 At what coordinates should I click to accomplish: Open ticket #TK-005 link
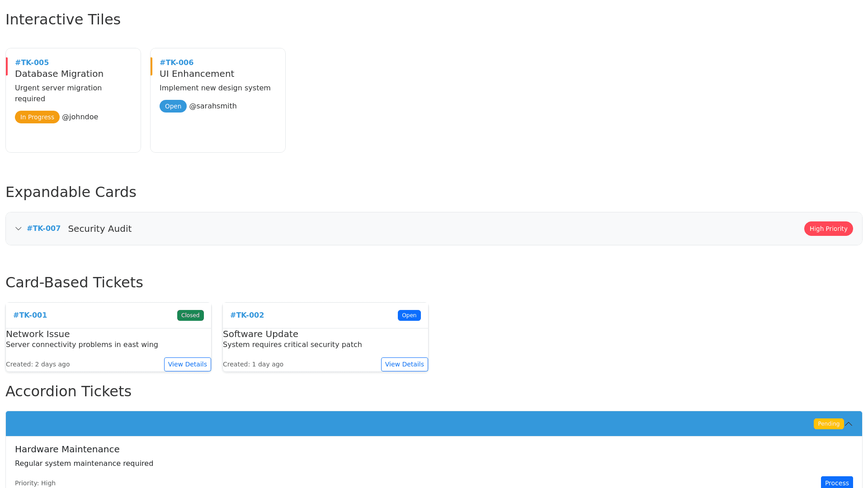click(32, 62)
